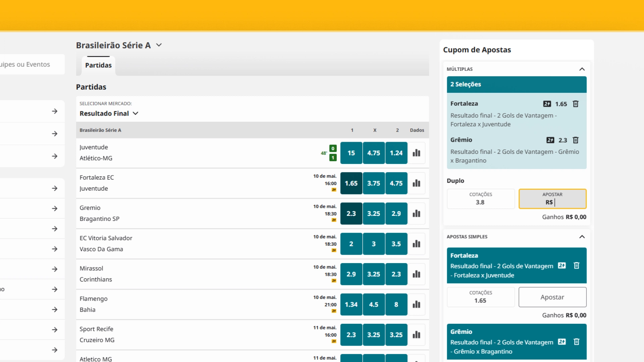644x362 pixels.
Task: Open stats chart for Mirassol vs Corinthians
Action: point(416,274)
